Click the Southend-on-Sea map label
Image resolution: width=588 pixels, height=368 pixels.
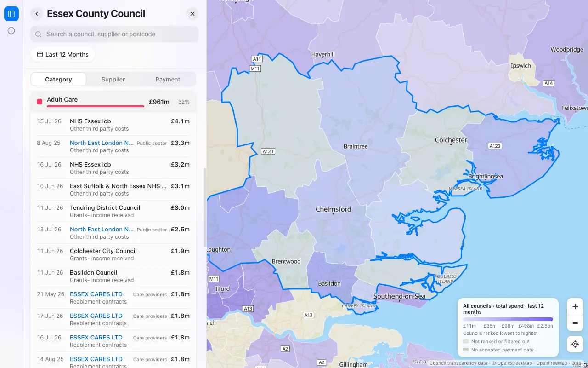[x=400, y=296]
